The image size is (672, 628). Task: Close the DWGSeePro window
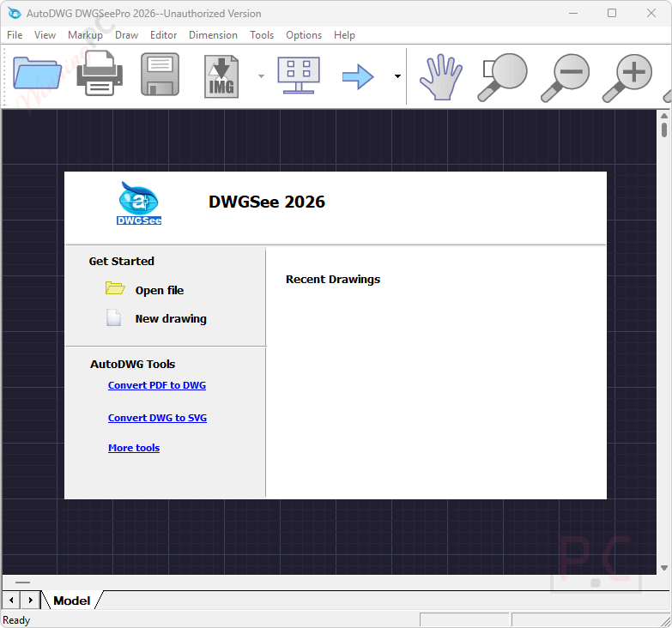click(x=651, y=13)
